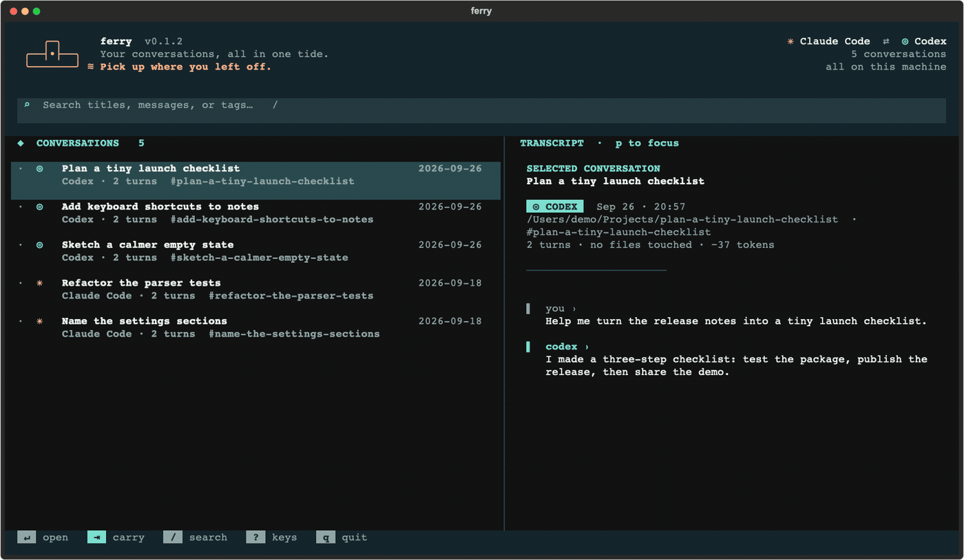This screenshot has width=964, height=560.
Task: Click 'Your conversations, all in one tide.' subtitle
Action: (x=214, y=54)
